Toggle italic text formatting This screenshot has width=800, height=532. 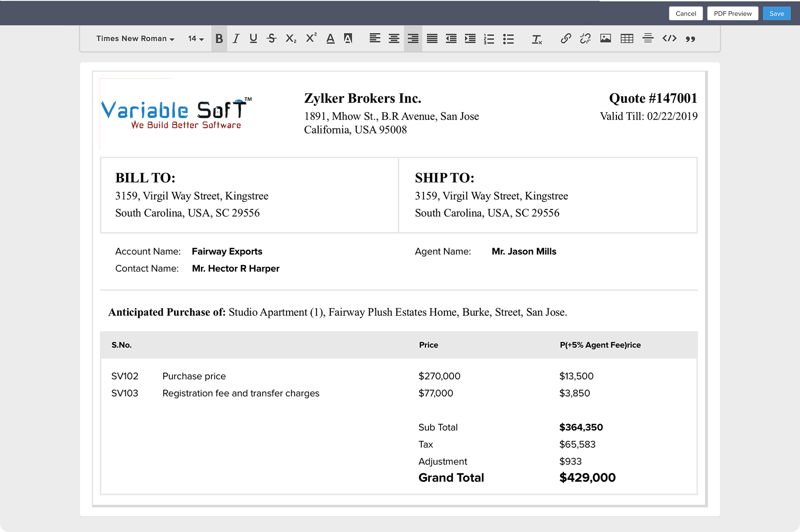click(x=236, y=39)
